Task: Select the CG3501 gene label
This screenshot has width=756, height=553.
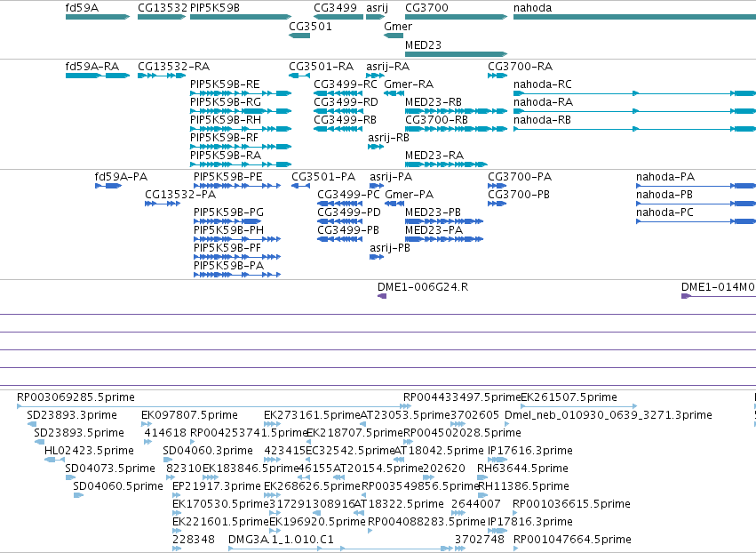Action: [310, 26]
